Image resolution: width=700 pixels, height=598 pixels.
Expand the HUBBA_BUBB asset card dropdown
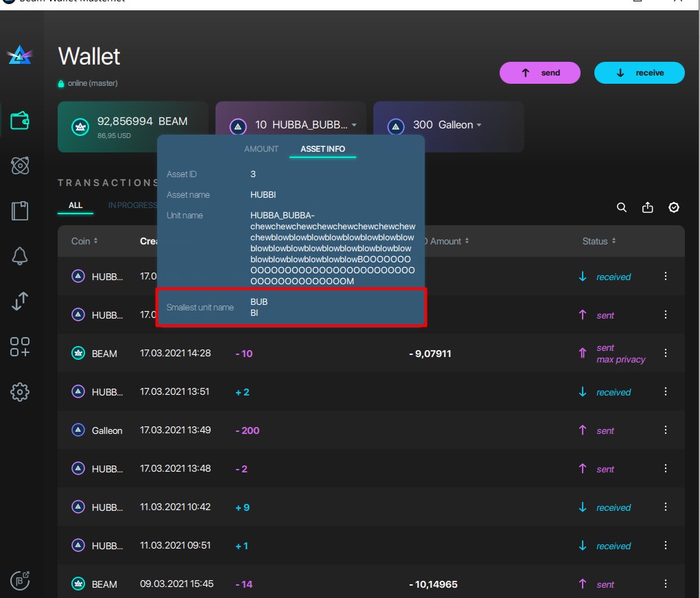[x=354, y=126]
